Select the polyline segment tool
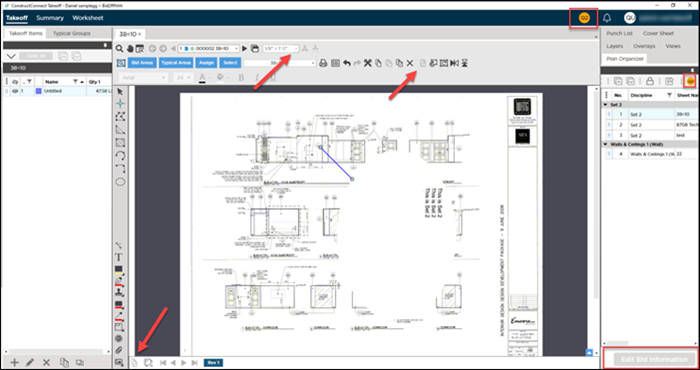Viewport: 700px width, 370px height. pyautogui.click(x=120, y=116)
